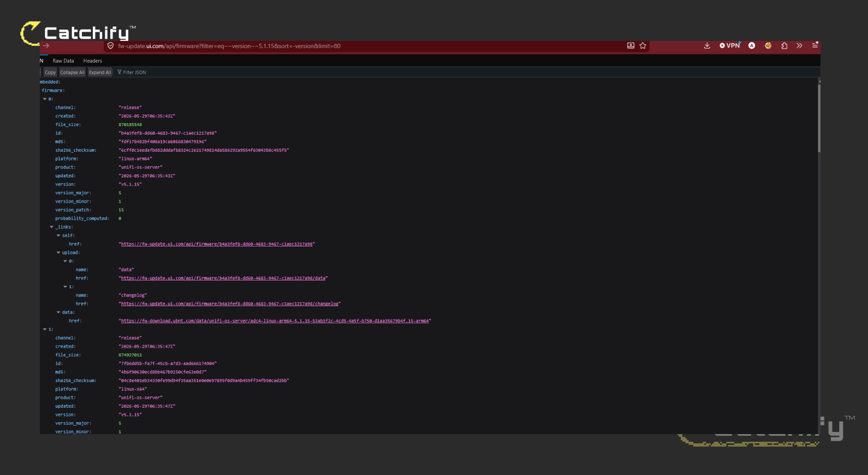Select the id value starting with b4a3fef8
The width and height of the screenshot is (868, 475).
(x=168, y=133)
